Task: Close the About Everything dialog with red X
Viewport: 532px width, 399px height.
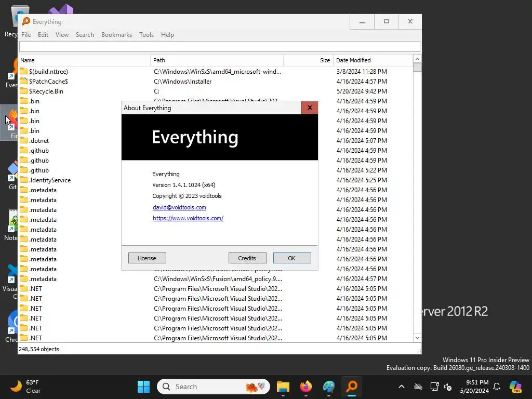Action: 310,108
